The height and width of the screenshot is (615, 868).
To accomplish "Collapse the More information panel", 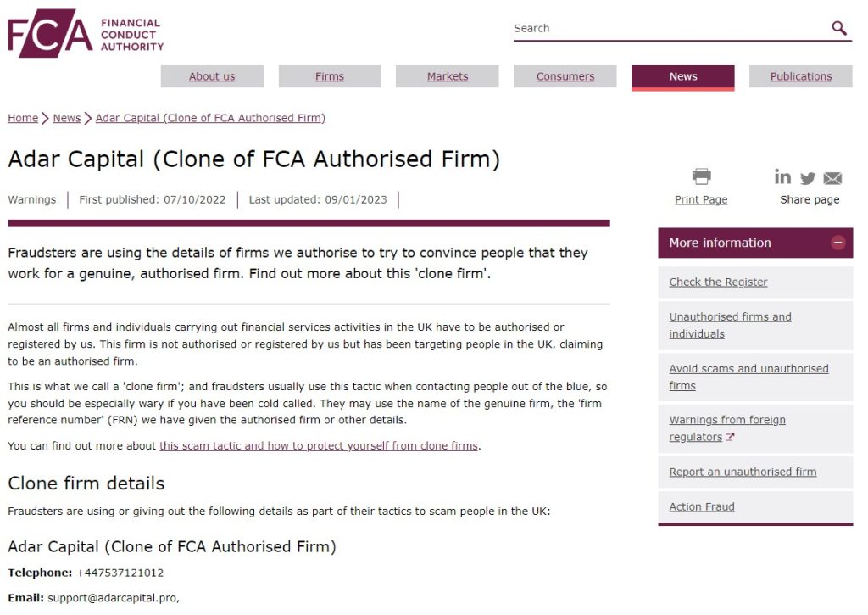I will (838, 243).
